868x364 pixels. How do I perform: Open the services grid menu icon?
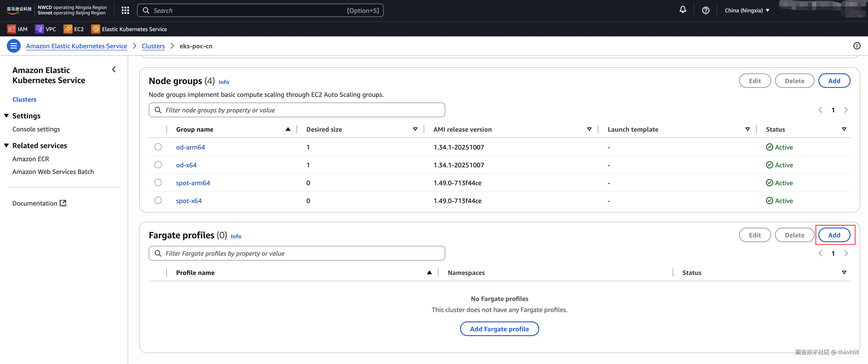click(x=125, y=11)
